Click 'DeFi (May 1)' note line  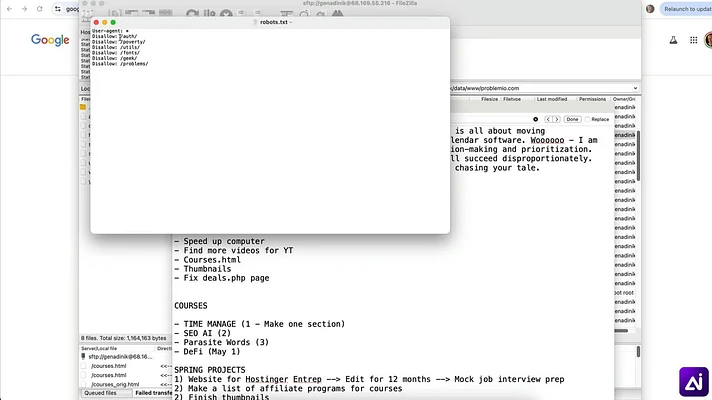point(212,351)
